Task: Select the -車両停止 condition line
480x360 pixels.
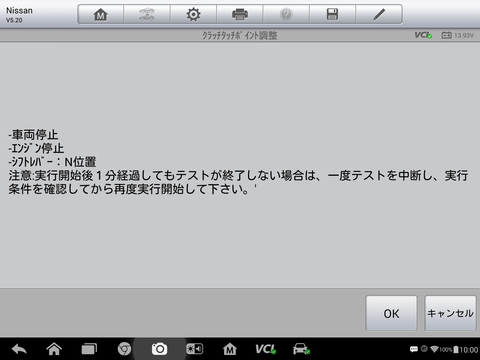Action: [33, 135]
